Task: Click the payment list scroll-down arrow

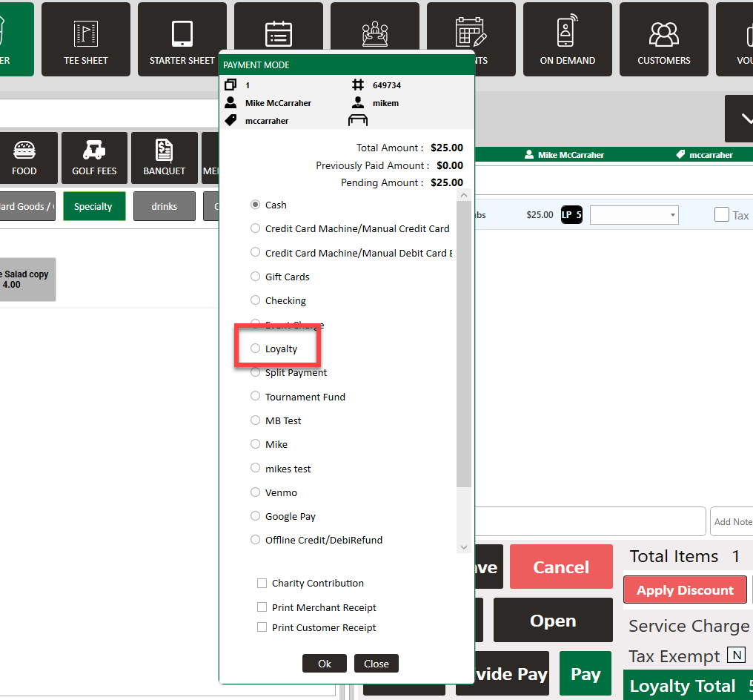Action: coord(465,547)
